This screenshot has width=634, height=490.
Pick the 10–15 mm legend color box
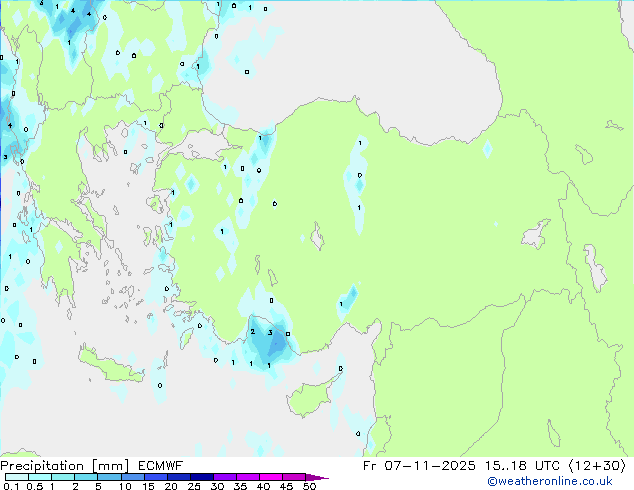click(x=132, y=477)
